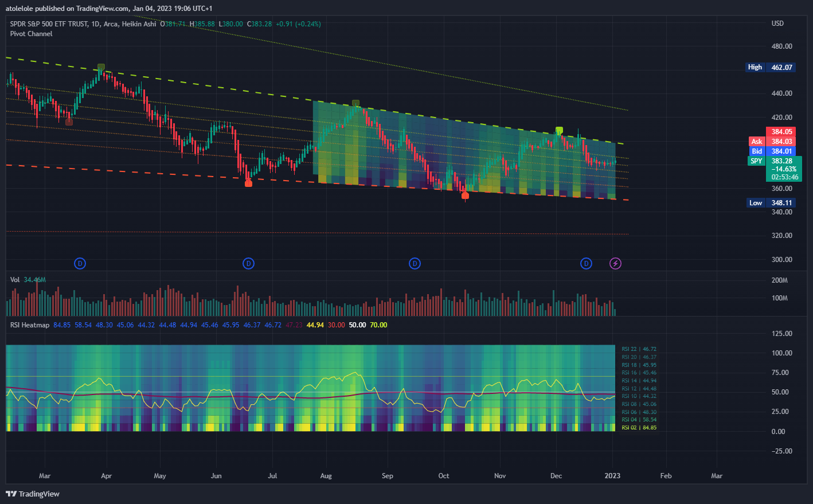Click the dividend D marker in mid-September
Viewport: 813px width, 504px height.
[x=415, y=264]
